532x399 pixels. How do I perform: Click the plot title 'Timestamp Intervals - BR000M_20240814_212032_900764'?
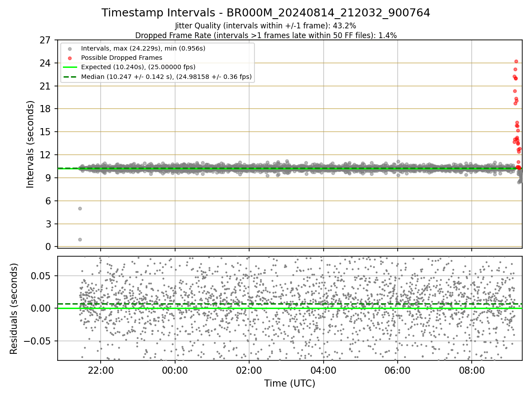coord(266,13)
